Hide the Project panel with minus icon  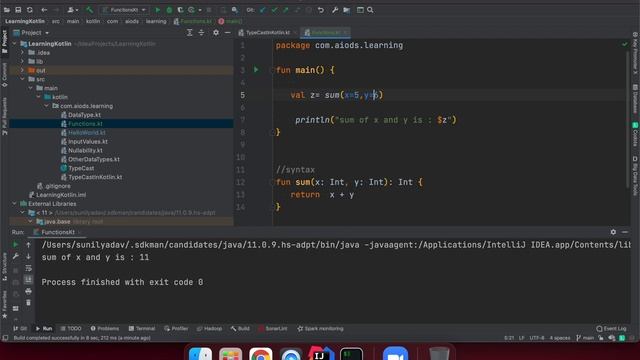point(228,33)
